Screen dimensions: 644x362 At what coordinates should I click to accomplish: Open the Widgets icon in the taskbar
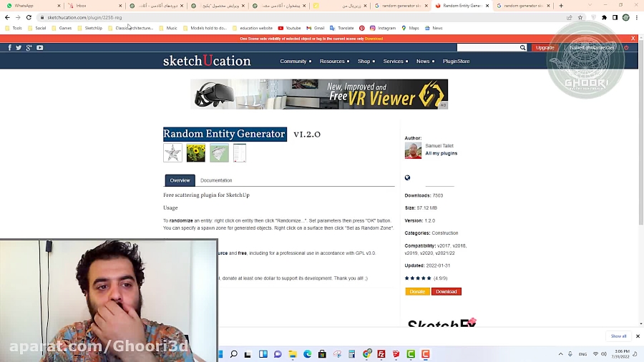(x=263, y=354)
